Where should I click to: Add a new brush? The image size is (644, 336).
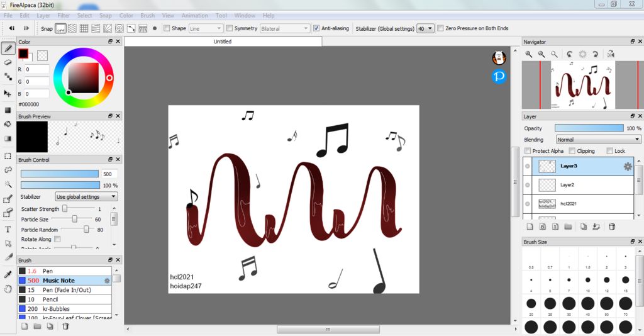(x=25, y=326)
